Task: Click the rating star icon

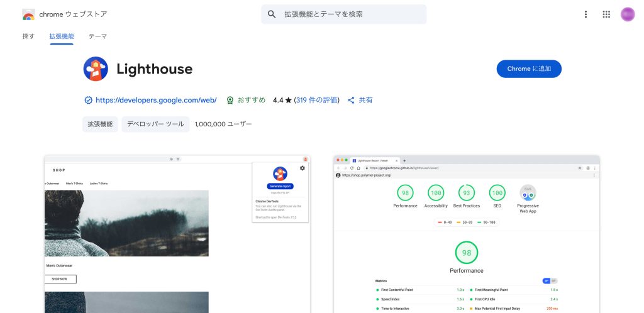Action: click(288, 100)
